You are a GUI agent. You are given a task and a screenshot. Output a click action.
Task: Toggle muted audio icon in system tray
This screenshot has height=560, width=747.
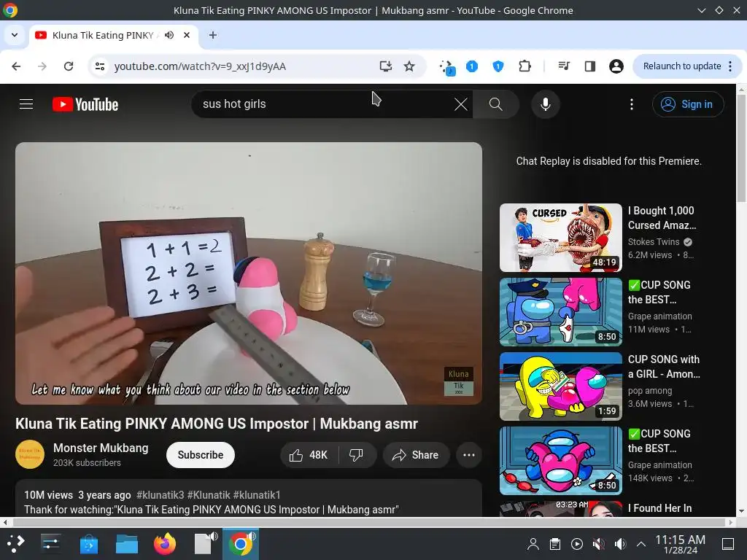coord(598,544)
